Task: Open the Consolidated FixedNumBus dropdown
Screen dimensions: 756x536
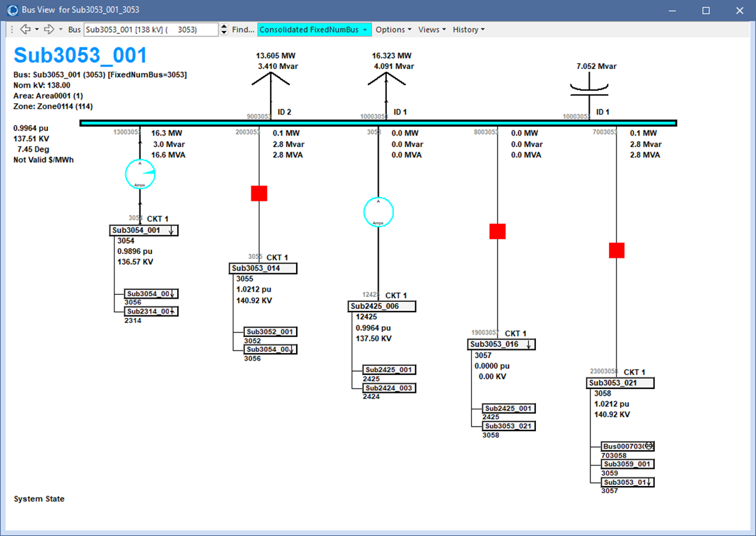Action: click(313, 29)
